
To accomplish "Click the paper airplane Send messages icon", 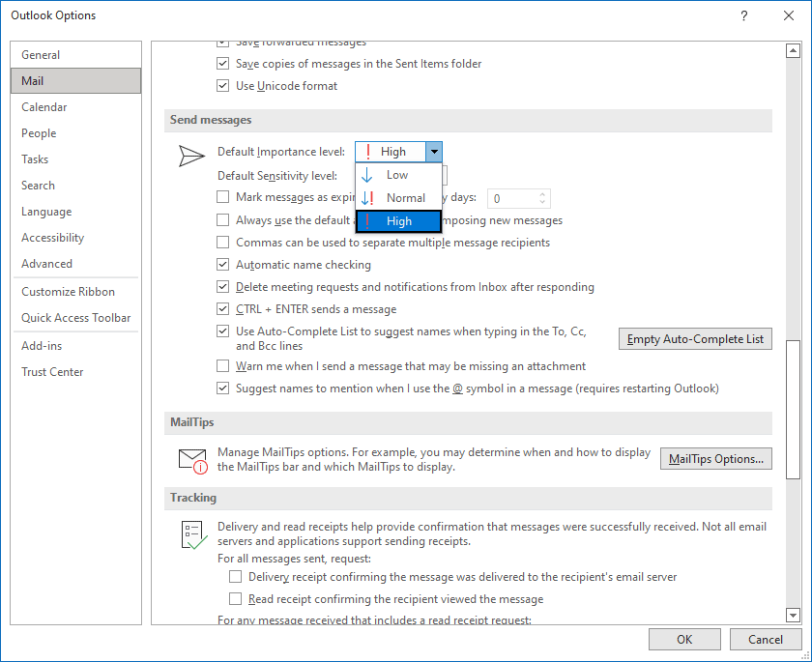I will click(x=192, y=157).
